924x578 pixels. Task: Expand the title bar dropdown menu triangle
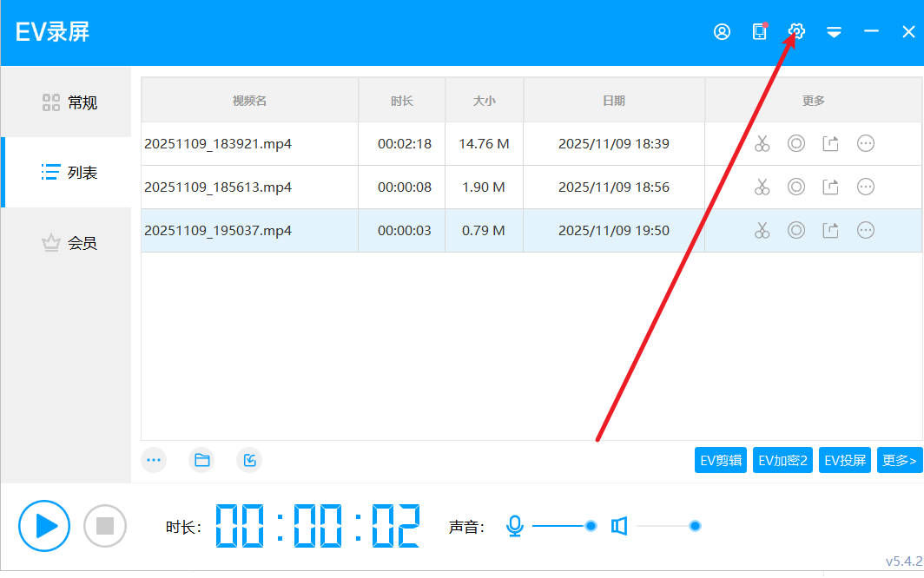(834, 32)
